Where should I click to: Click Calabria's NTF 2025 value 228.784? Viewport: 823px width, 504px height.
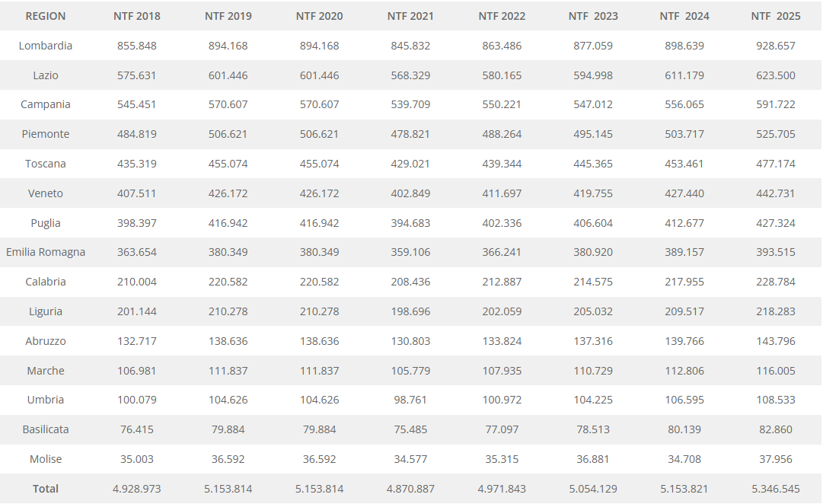pyautogui.click(x=776, y=282)
